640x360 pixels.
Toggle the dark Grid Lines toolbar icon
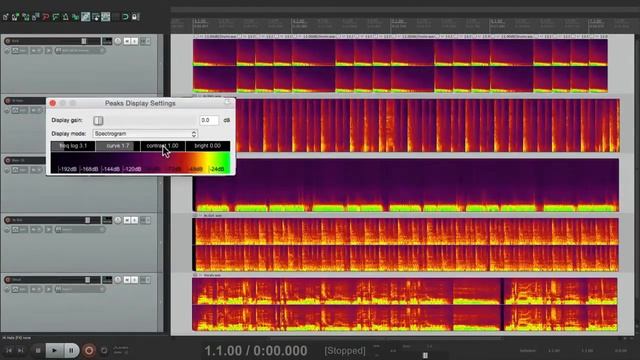[116, 17]
